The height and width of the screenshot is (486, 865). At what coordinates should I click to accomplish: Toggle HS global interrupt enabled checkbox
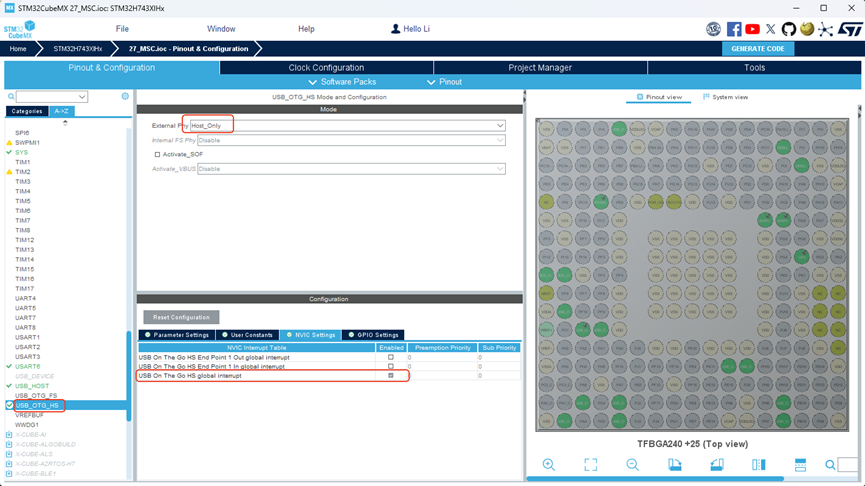coord(391,376)
